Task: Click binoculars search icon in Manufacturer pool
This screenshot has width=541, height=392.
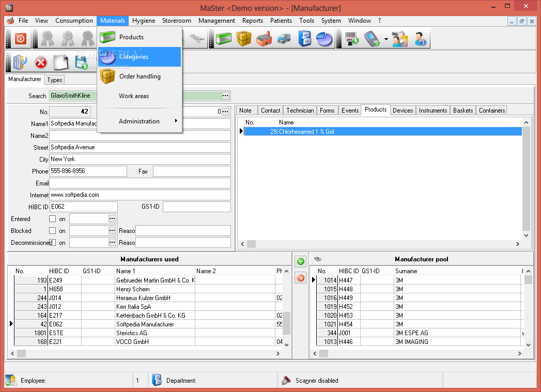Action: 318,259
